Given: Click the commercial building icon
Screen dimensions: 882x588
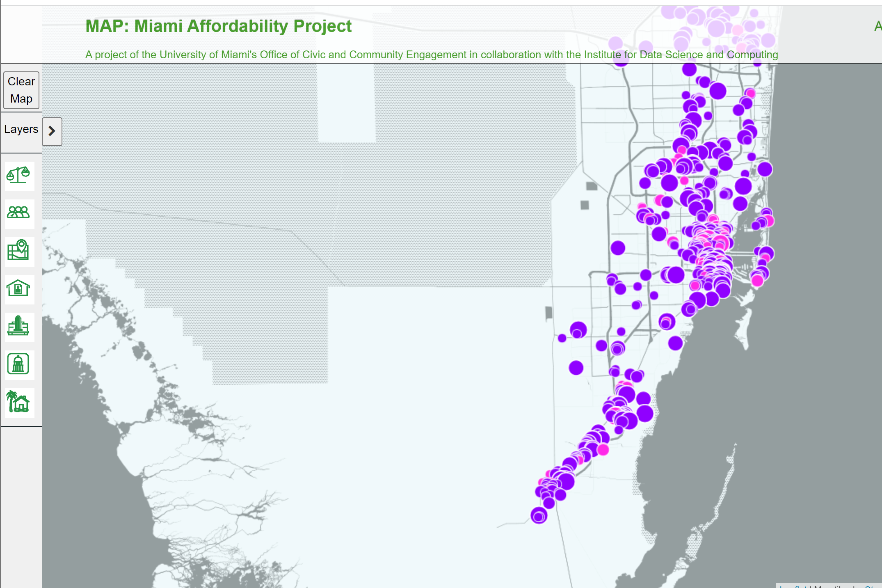Looking at the screenshot, I should click(18, 326).
